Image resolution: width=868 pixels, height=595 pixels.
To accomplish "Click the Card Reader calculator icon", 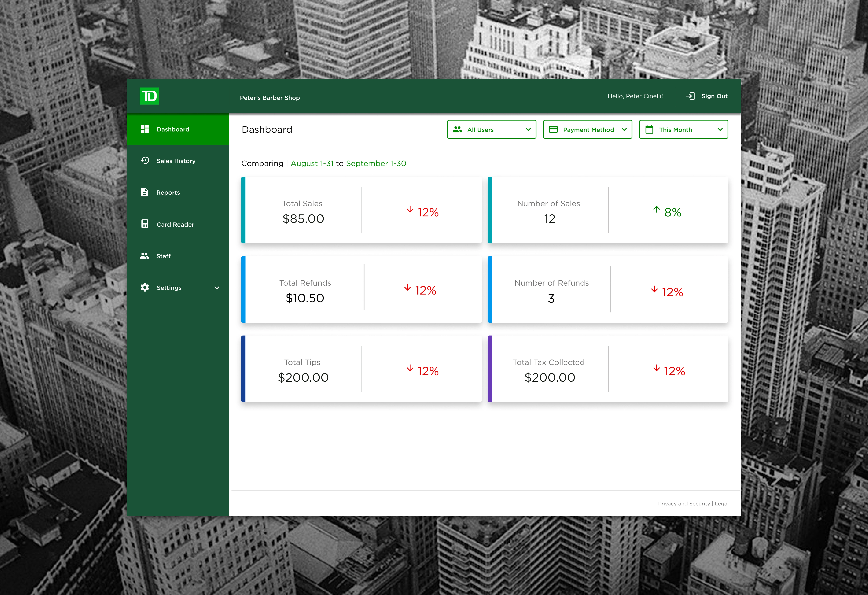I will pyautogui.click(x=145, y=224).
